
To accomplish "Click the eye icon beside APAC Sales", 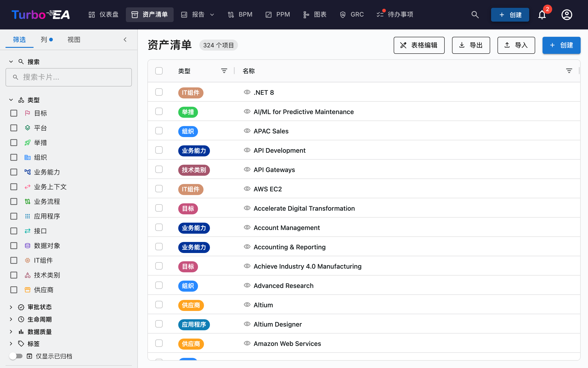I will point(247,131).
